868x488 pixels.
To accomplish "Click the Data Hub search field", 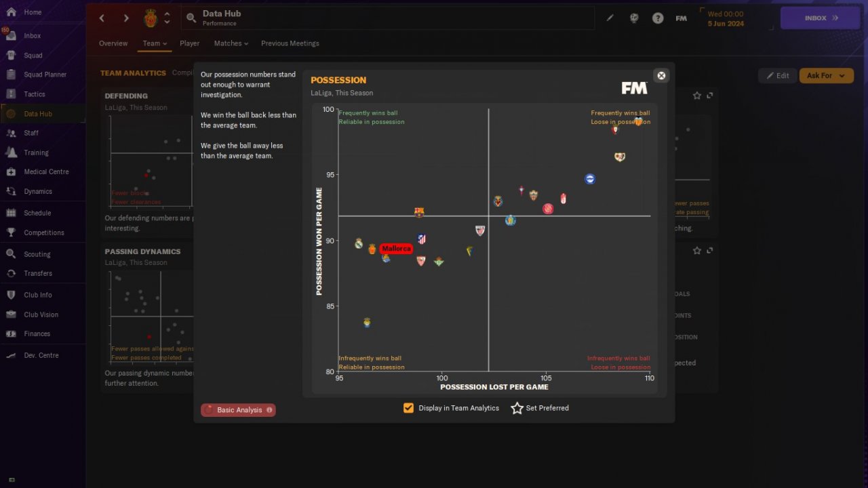I will point(388,18).
